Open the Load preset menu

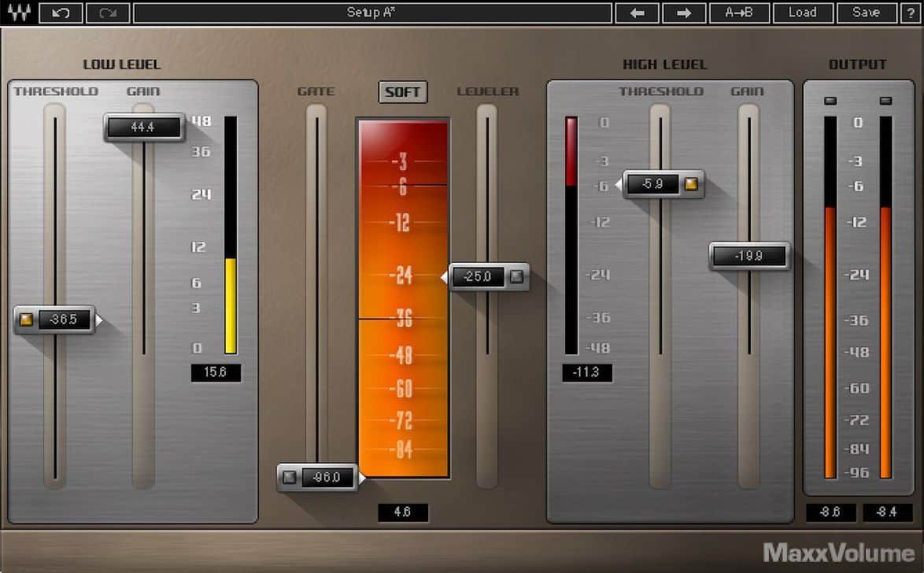pyautogui.click(x=802, y=13)
